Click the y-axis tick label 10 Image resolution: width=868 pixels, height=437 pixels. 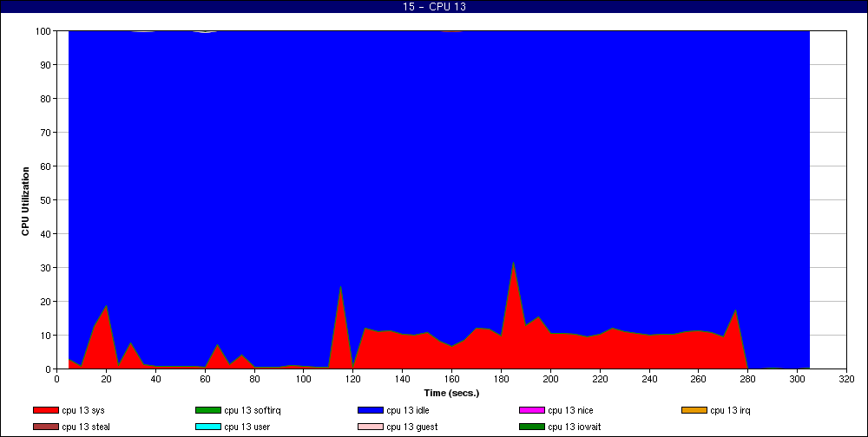tap(46, 336)
